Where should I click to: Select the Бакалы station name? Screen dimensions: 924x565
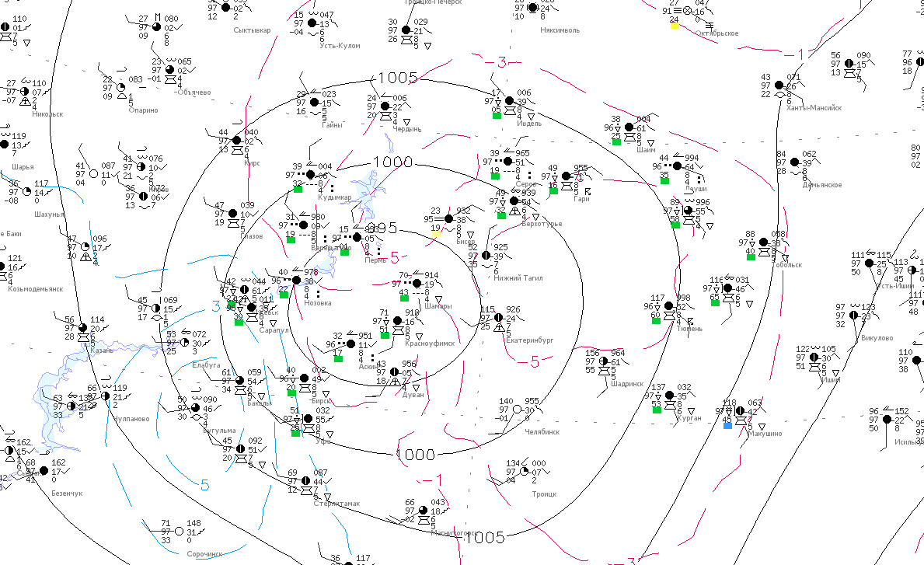point(260,403)
